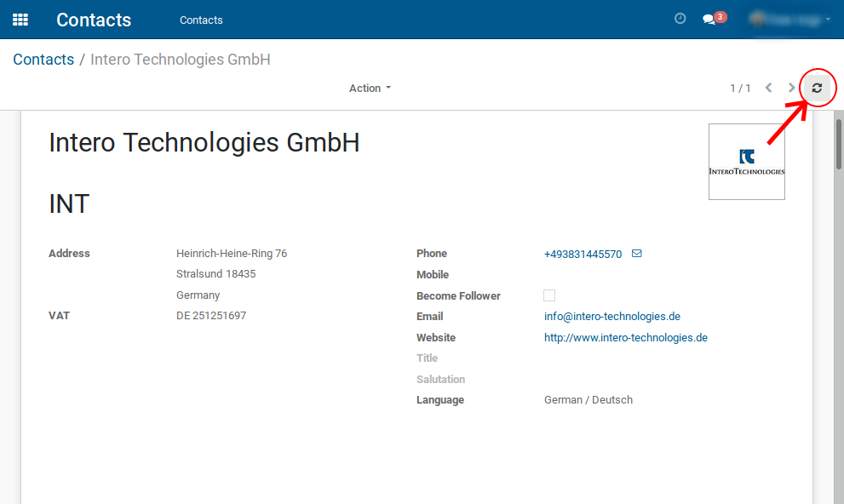Click VAT number DE 251251697

(x=211, y=316)
